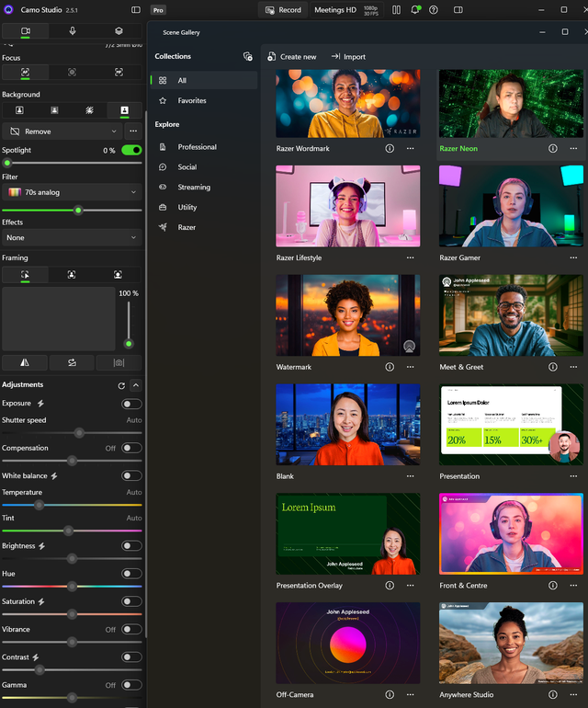The height and width of the screenshot is (708, 588).
Task: Open more options for Presentation scene
Action: click(x=573, y=476)
